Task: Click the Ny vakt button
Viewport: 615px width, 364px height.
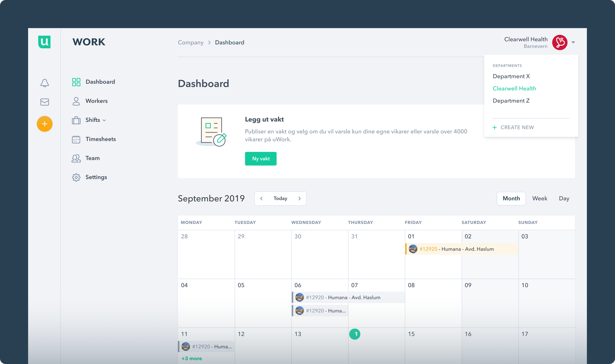Action: 261,159
